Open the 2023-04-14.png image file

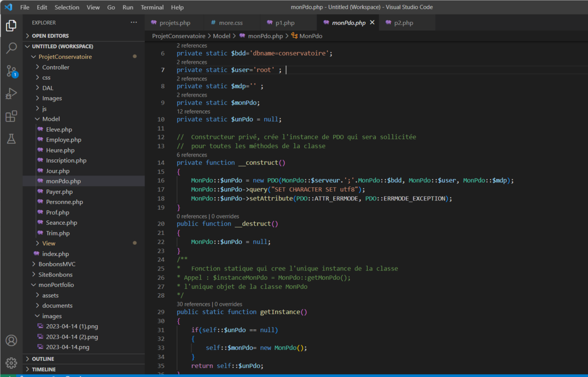pos(67,347)
